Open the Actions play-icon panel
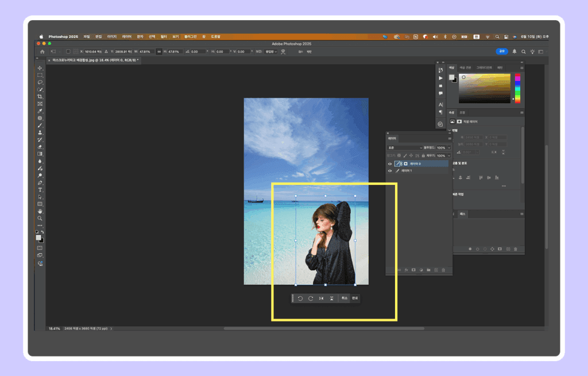The height and width of the screenshot is (376, 588). pyautogui.click(x=440, y=78)
